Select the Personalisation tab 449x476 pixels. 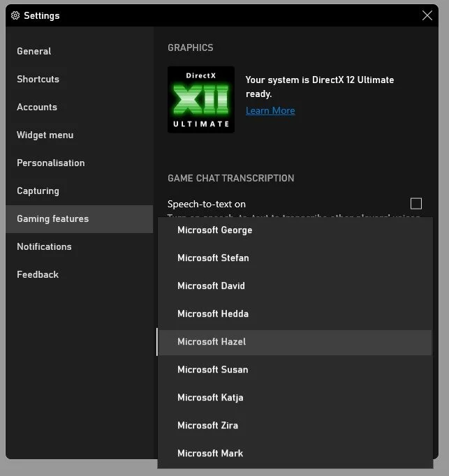[80, 163]
